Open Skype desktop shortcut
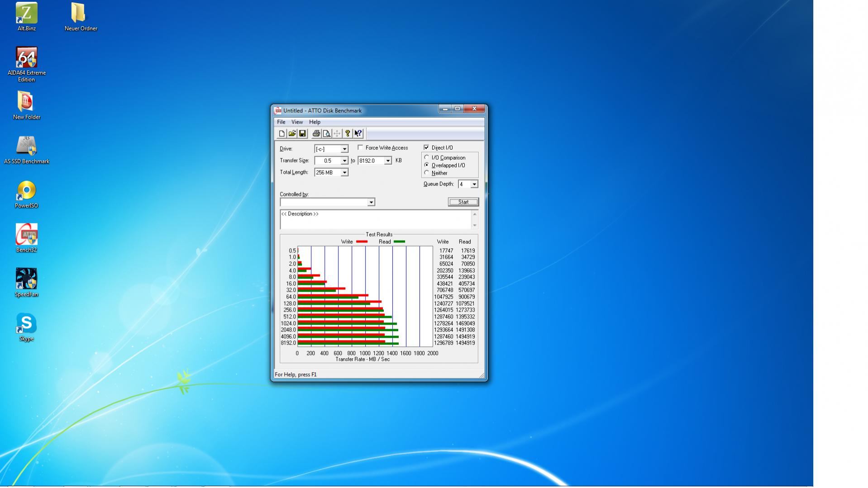The image size is (868, 488). [x=27, y=327]
